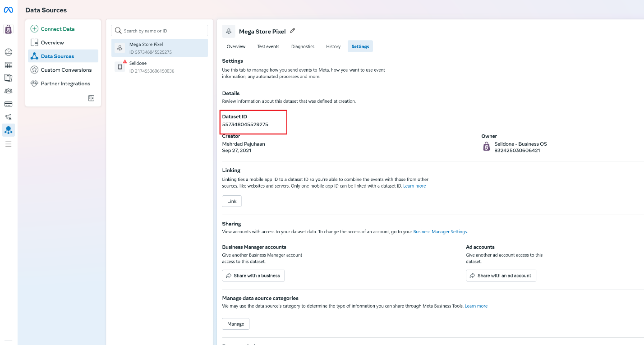Click the Data Sources page title
644x345 pixels.
click(46, 10)
